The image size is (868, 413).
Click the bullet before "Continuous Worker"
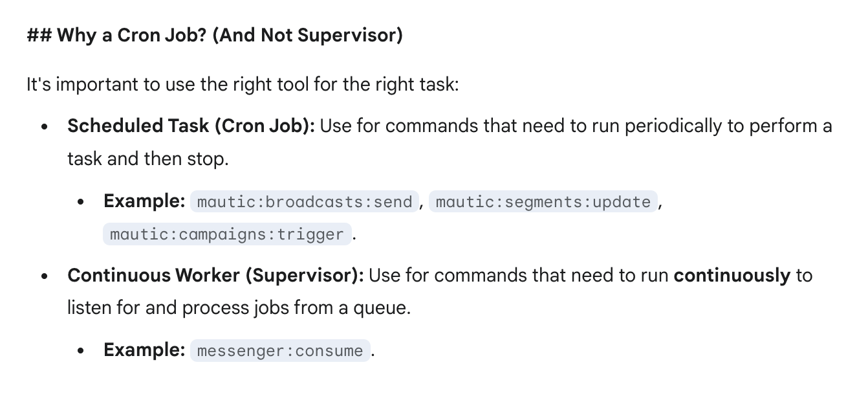(44, 276)
